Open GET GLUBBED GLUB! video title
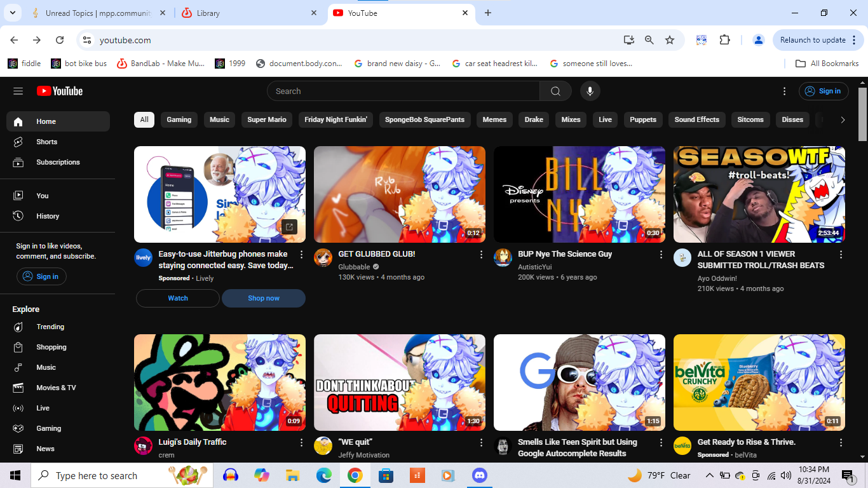This screenshot has width=868, height=488. point(377,254)
